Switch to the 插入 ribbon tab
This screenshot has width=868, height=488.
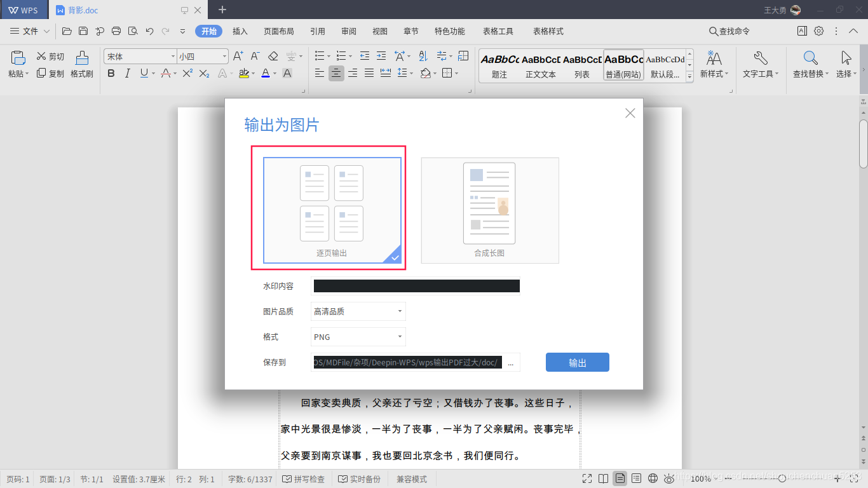pos(240,31)
